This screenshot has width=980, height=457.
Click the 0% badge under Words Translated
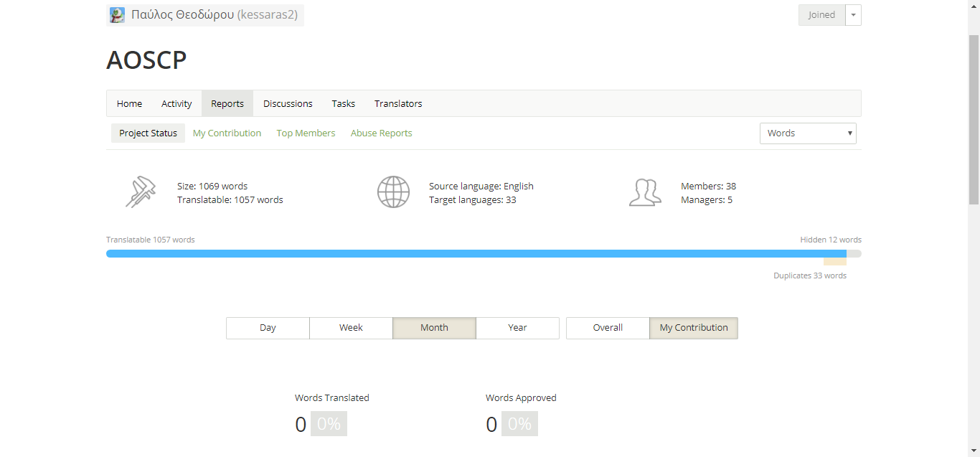(x=329, y=424)
